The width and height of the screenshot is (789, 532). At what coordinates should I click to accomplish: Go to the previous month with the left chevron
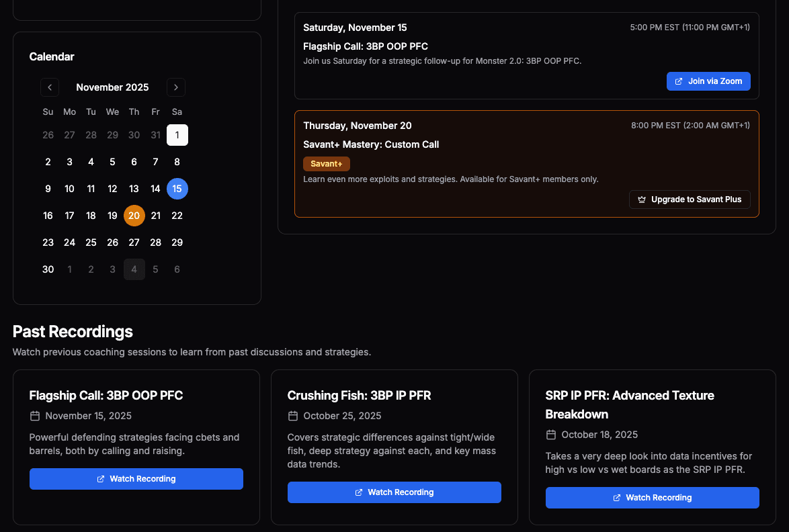pos(49,87)
